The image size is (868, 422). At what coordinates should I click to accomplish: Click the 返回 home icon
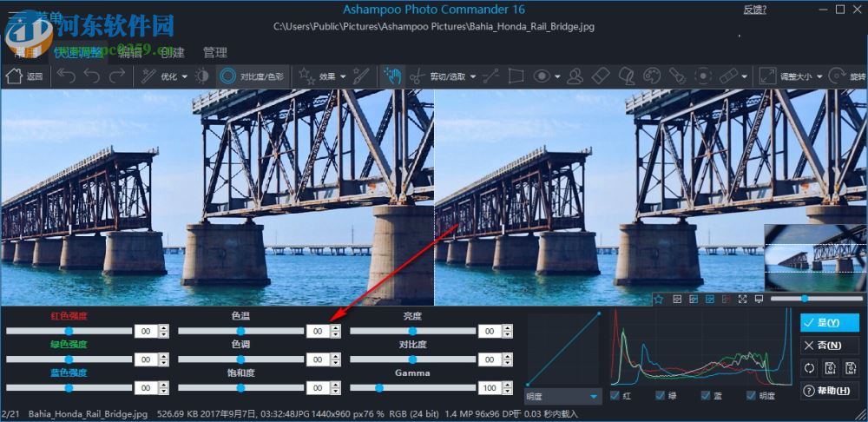14,76
